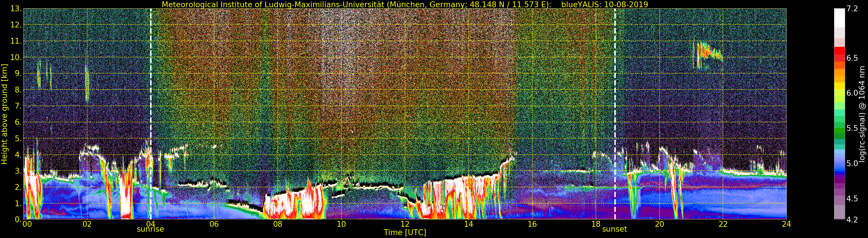Click time axis tick label 16
868x238 pixels.
click(x=532, y=224)
